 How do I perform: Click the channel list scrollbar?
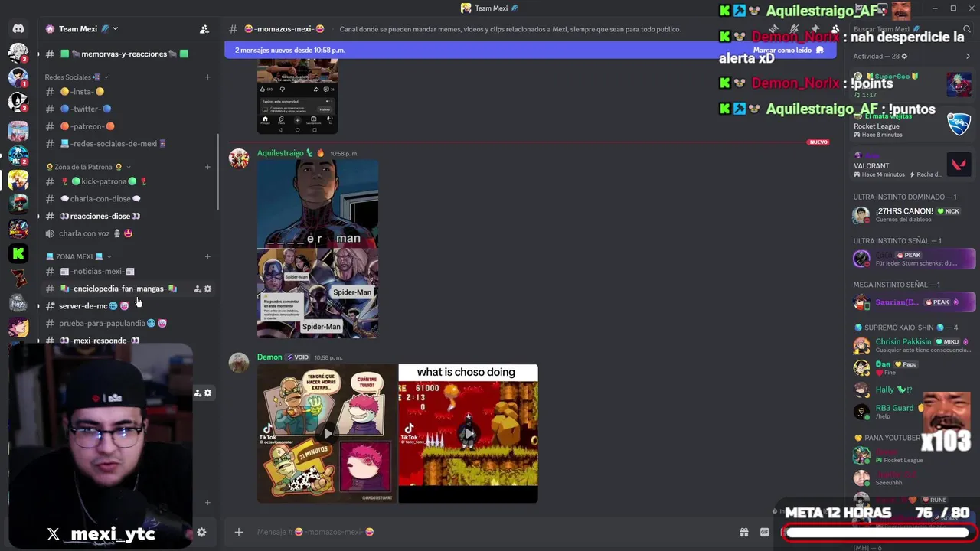click(218, 172)
